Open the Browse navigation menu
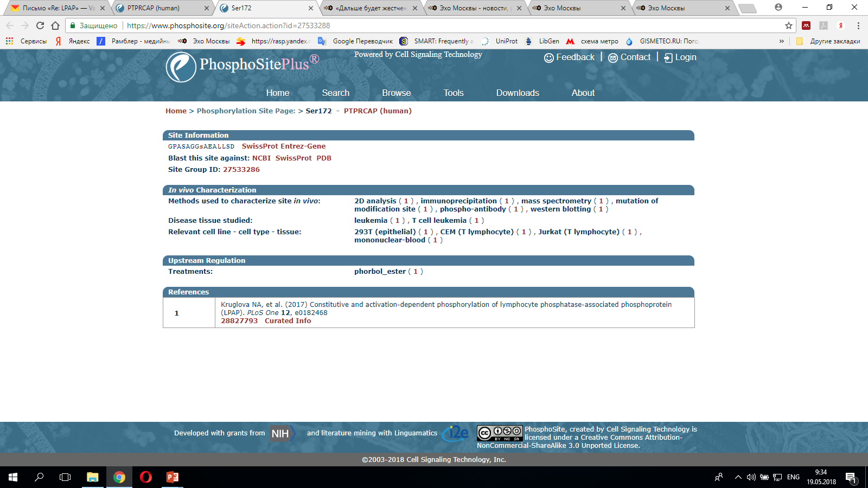Image resolution: width=868 pixels, height=488 pixels. [396, 93]
